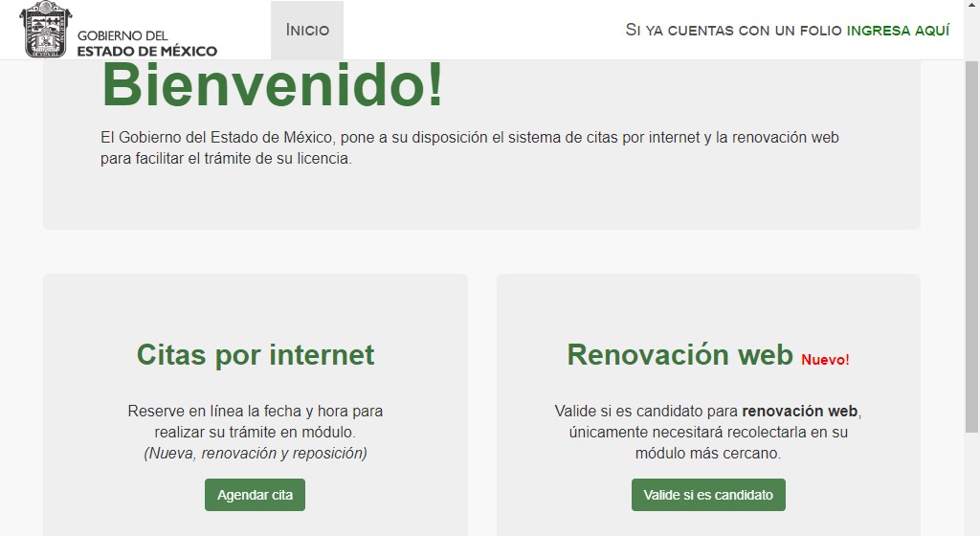Click 'Gobierno del Estado de México' header text

tap(146, 44)
